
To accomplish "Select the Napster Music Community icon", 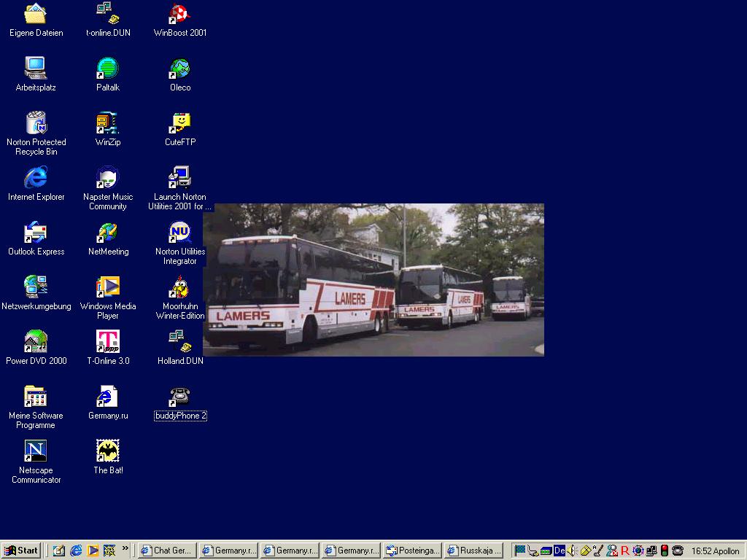I will [x=108, y=178].
